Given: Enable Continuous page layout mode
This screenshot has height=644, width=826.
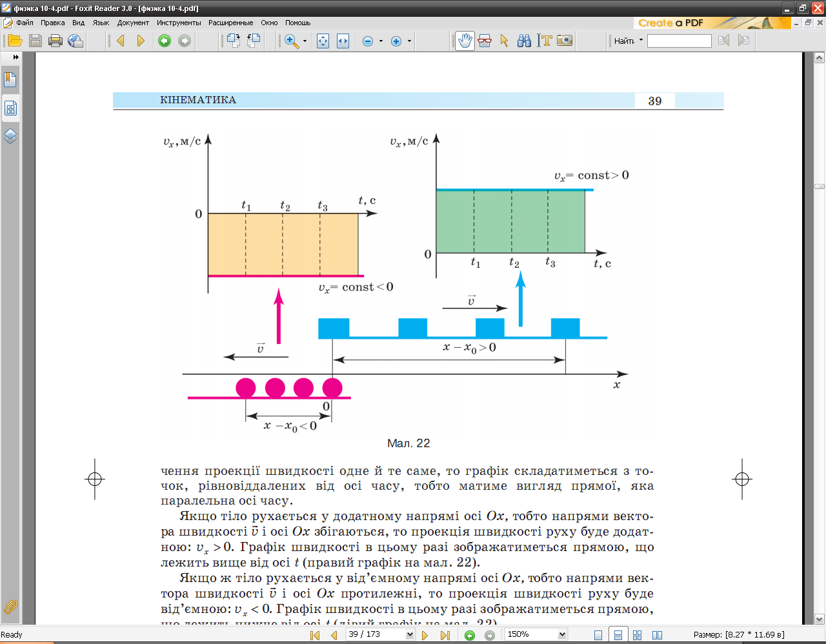Looking at the screenshot, I should [618, 635].
